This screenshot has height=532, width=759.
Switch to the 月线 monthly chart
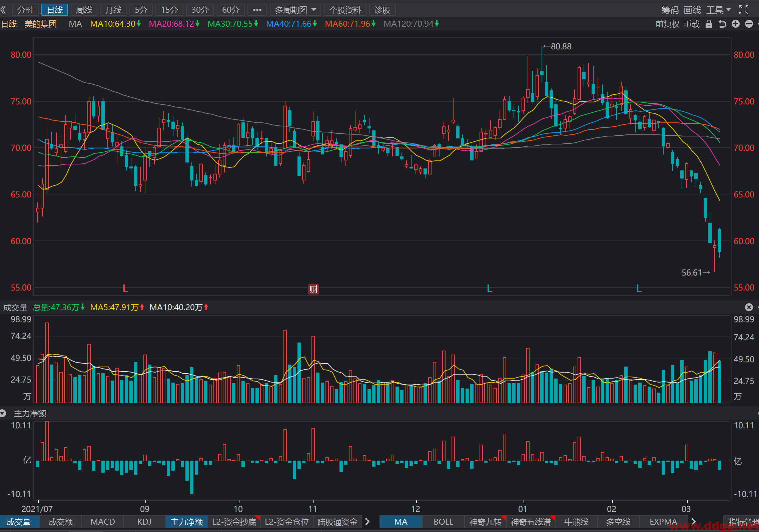pos(113,10)
